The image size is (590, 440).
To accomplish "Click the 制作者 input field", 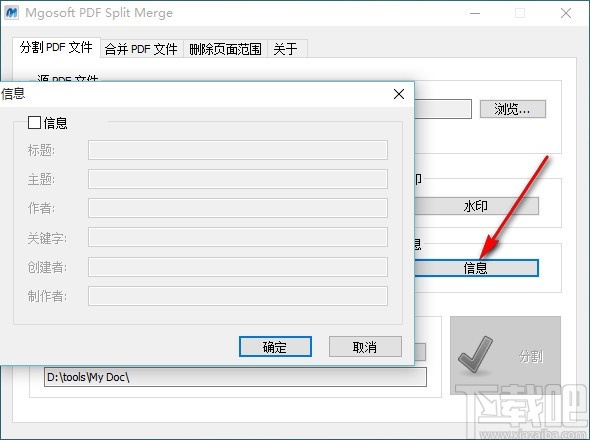I will (238, 296).
